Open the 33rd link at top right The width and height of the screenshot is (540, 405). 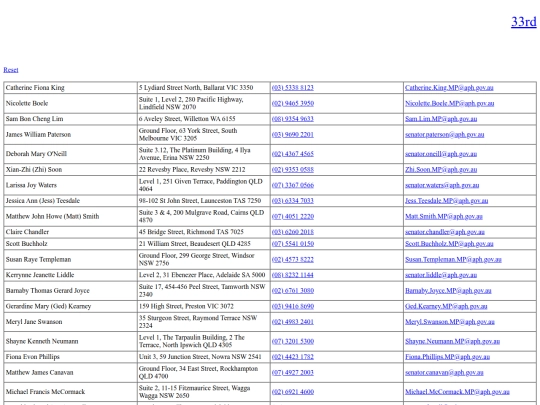pos(523,22)
